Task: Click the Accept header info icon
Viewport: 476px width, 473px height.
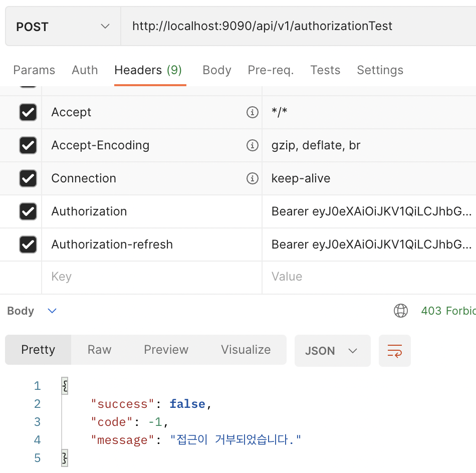Action: coord(253,112)
